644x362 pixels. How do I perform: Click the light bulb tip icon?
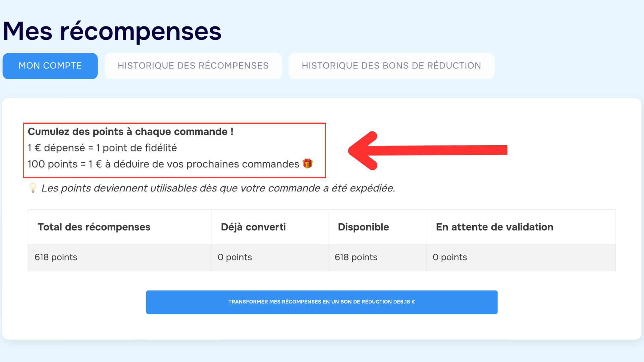(33, 188)
